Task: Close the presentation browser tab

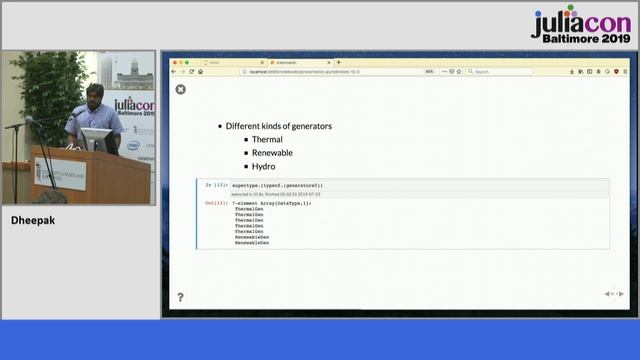Action: (x=329, y=62)
